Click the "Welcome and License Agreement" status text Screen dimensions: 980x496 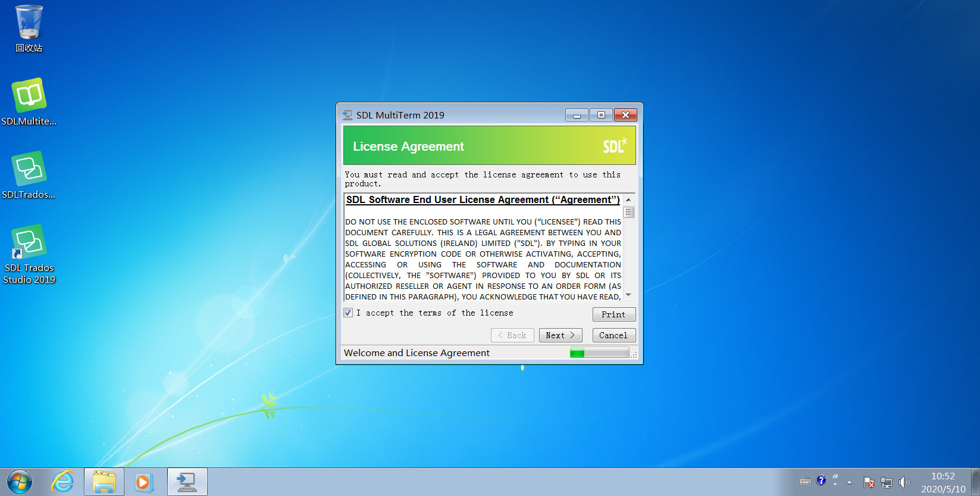(x=417, y=353)
